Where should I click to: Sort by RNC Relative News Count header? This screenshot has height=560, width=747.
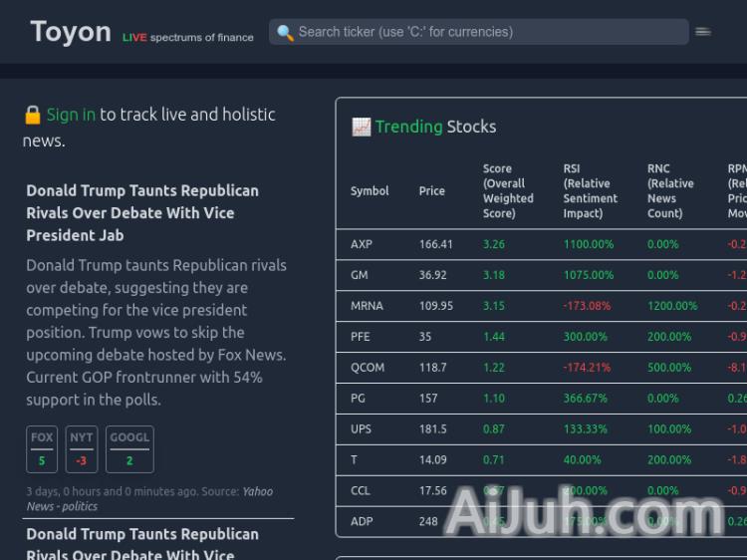(x=670, y=191)
